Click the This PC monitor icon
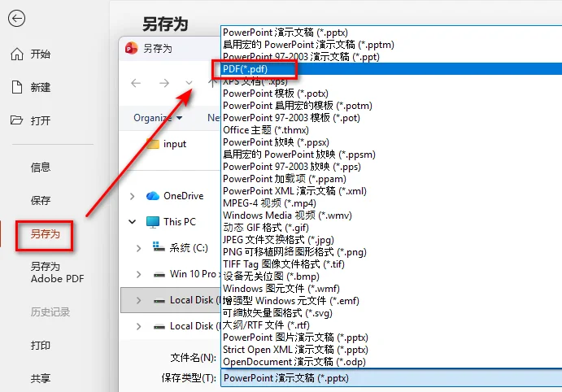The height and width of the screenshot is (392, 562). point(153,222)
